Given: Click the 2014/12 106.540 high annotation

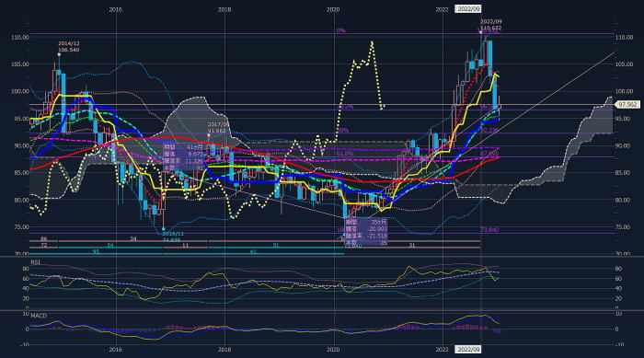Looking at the screenshot, I should click(x=69, y=46).
